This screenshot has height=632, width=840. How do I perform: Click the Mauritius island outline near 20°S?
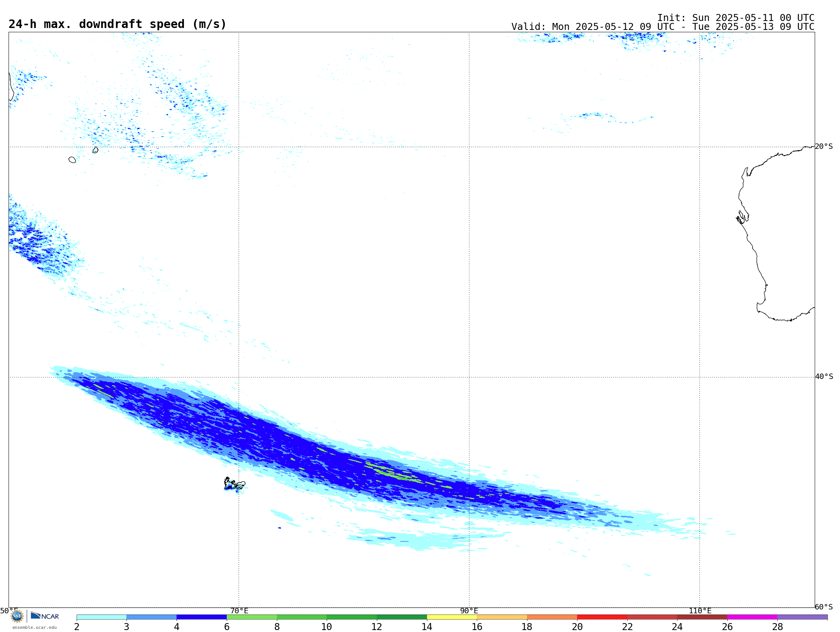(95, 150)
